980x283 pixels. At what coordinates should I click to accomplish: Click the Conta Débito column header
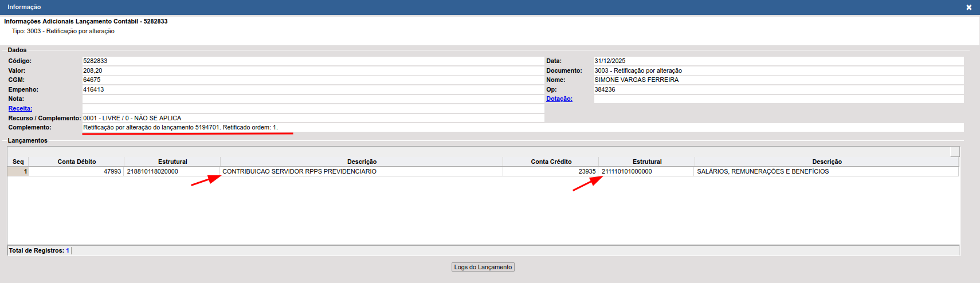[76, 162]
